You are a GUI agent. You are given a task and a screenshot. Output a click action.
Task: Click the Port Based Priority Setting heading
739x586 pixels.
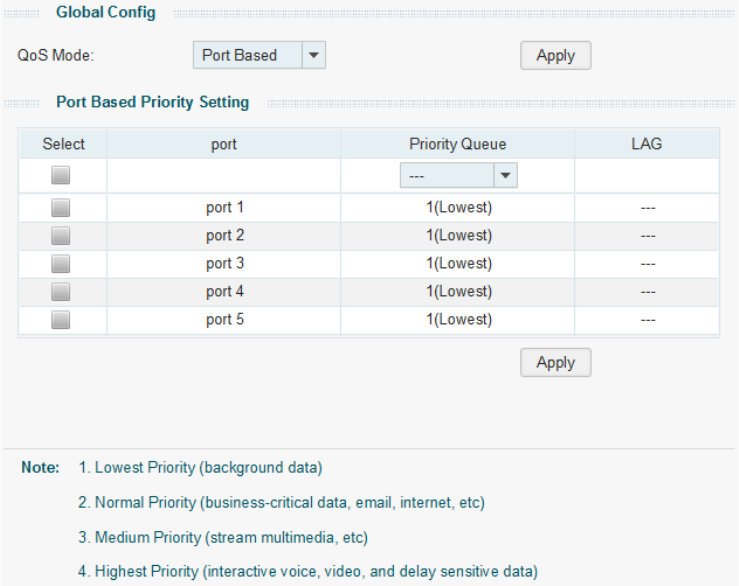point(152,102)
